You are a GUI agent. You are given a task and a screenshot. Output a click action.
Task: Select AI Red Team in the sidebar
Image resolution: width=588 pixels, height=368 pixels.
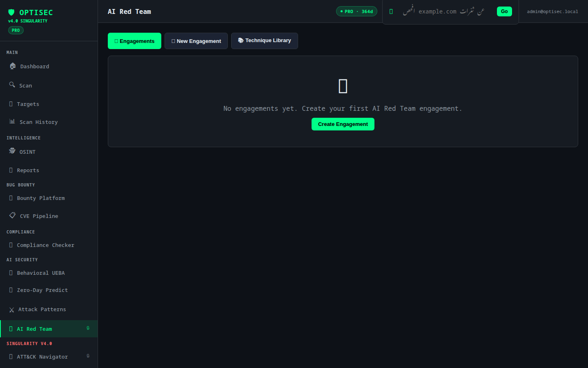pyautogui.click(x=49, y=329)
